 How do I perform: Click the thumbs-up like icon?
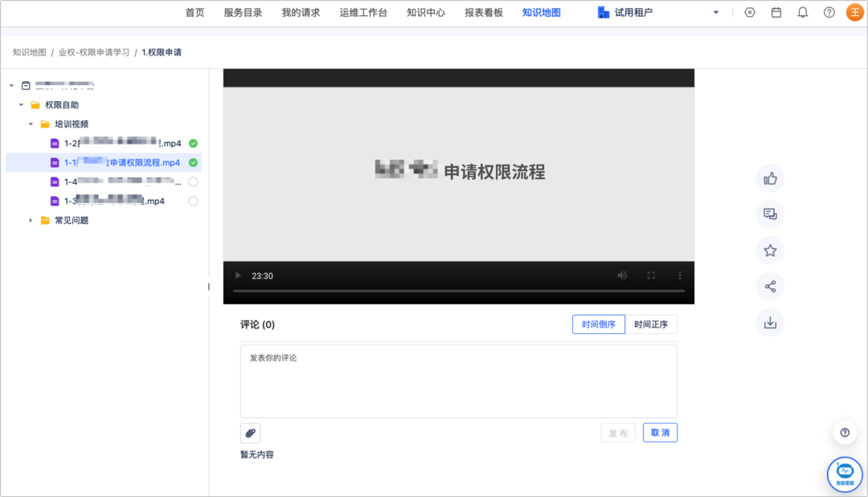tap(770, 178)
